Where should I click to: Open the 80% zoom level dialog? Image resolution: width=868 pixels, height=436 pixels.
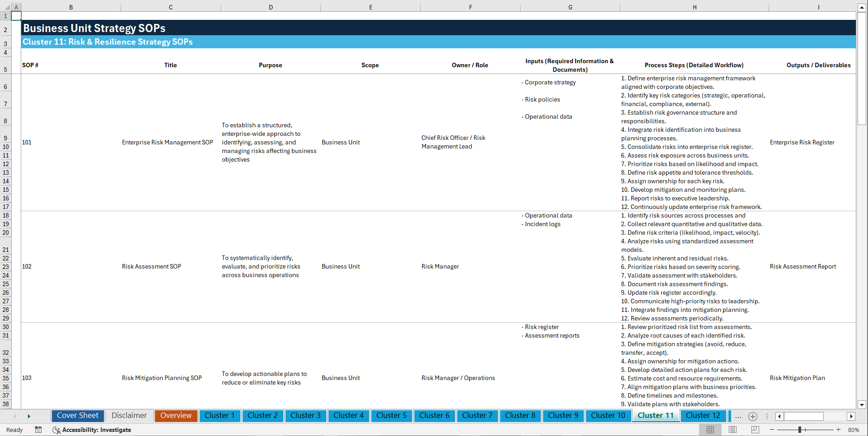tap(854, 430)
